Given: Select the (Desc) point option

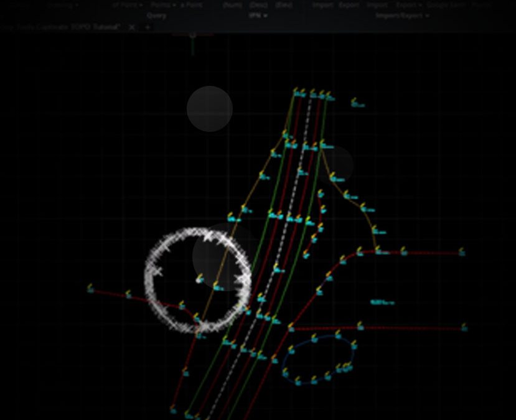Looking at the screenshot, I should tap(258, 5).
